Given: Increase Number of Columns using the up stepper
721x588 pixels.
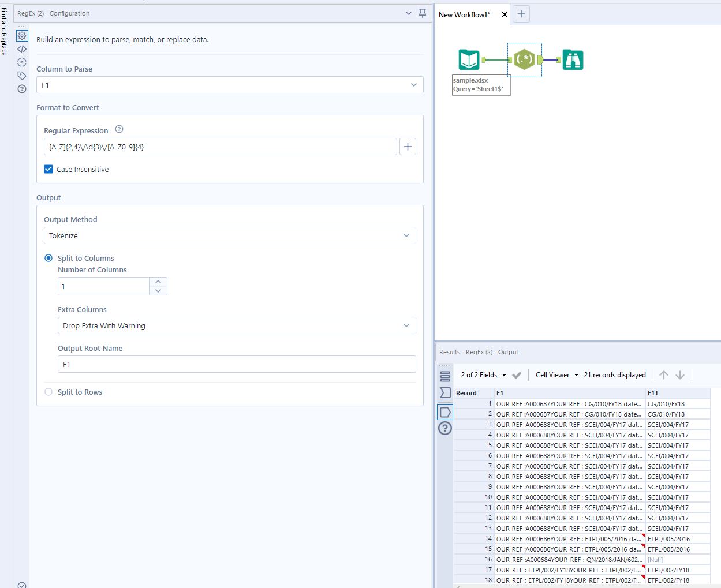Looking at the screenshot, I should 158,282.
